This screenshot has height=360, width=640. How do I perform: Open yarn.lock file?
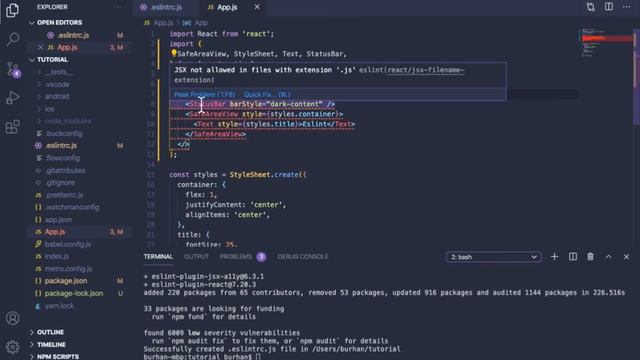59,306
